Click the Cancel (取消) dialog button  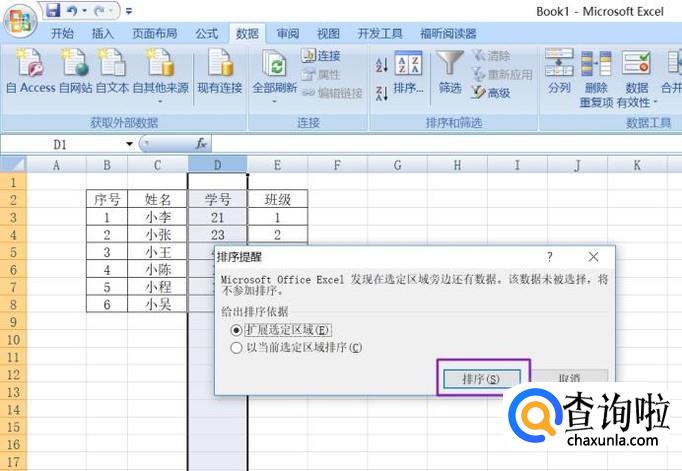coord(569,377)
